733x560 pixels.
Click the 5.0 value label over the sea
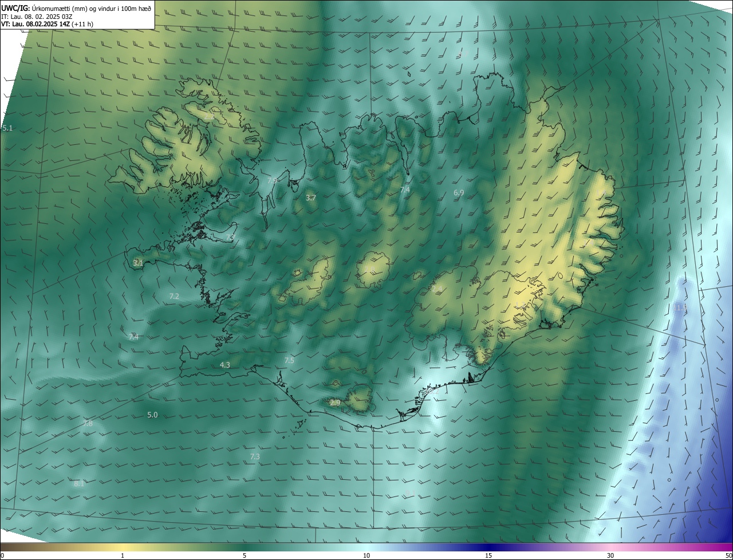[x=152, y=415]
